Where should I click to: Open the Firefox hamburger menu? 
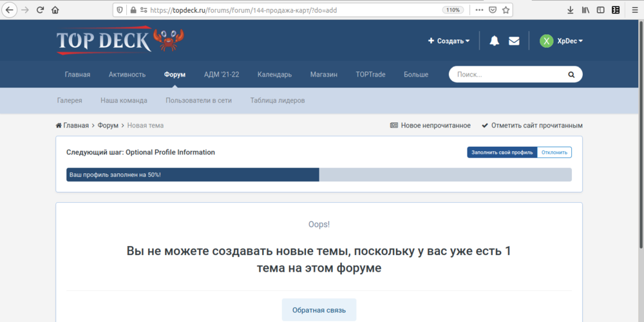(x=634, y=10)
